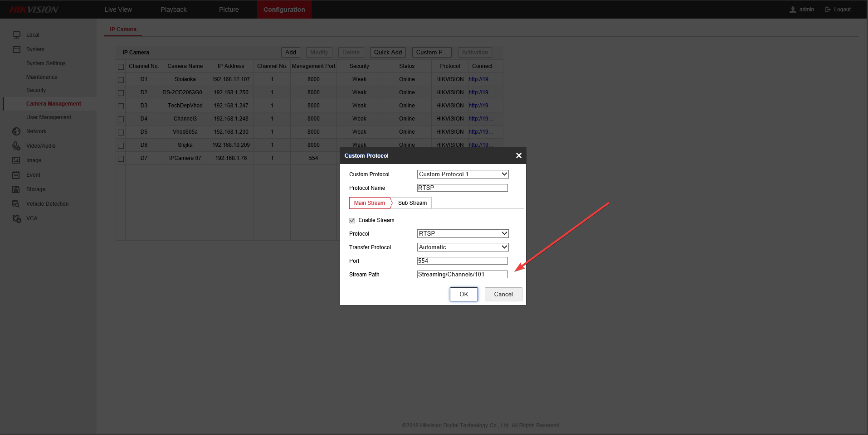Click the Logout icon
The image size is (868, 435).
pos(828,10)
